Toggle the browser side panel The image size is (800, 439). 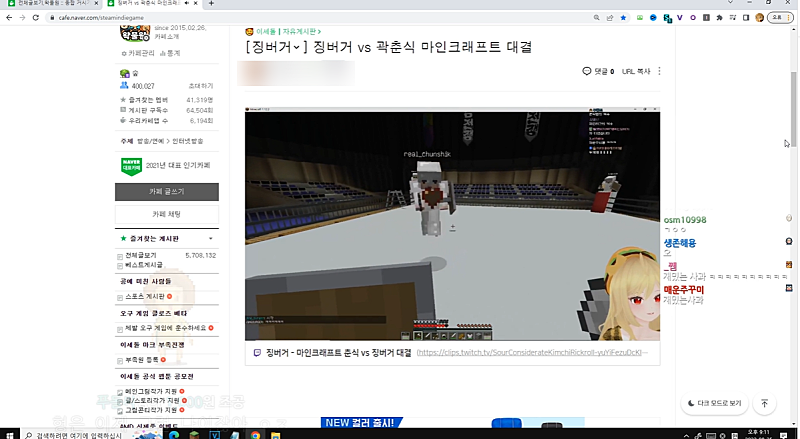[x=746, y=17]
